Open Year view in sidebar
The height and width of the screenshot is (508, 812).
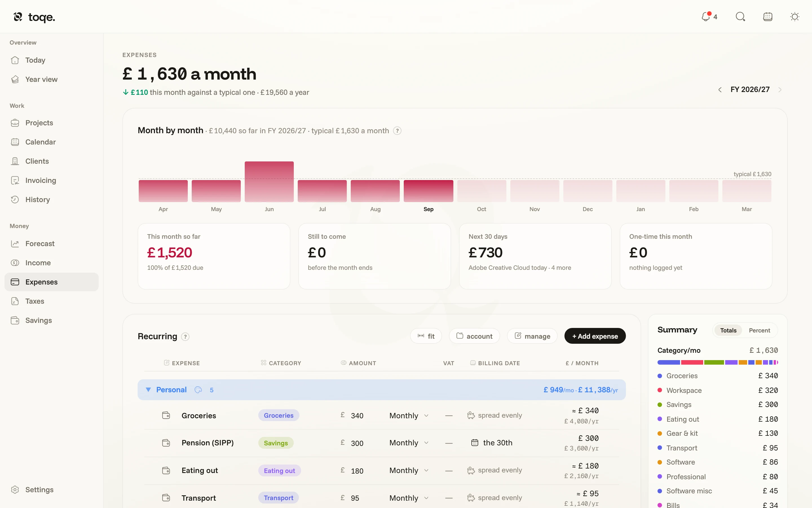[51, 79]
